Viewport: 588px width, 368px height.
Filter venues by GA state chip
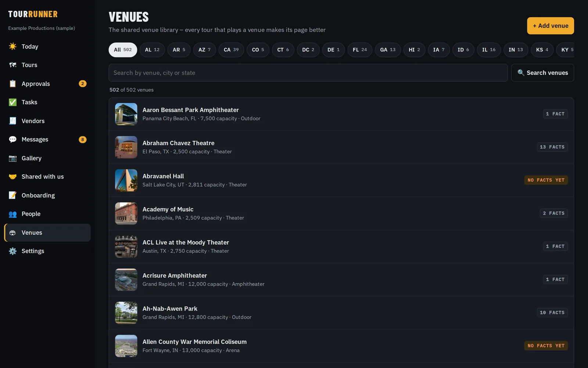[x=388, y=50]
